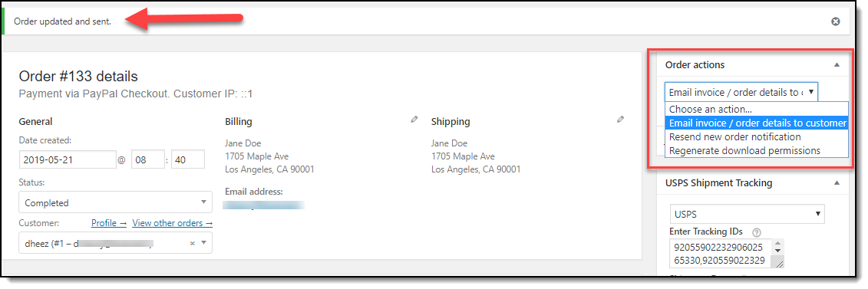Open customer Profile link
868x289 pixels.
(x=109, y=222)
